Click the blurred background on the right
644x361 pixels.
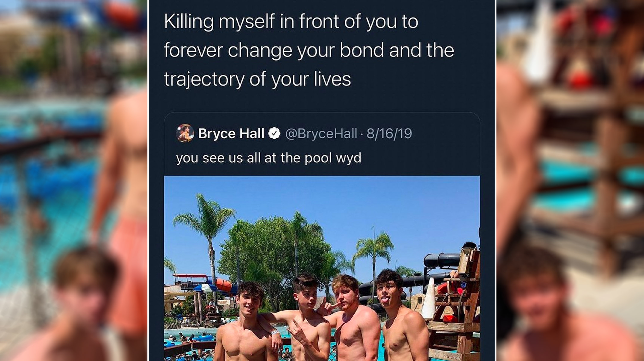[x=570, y=180]
